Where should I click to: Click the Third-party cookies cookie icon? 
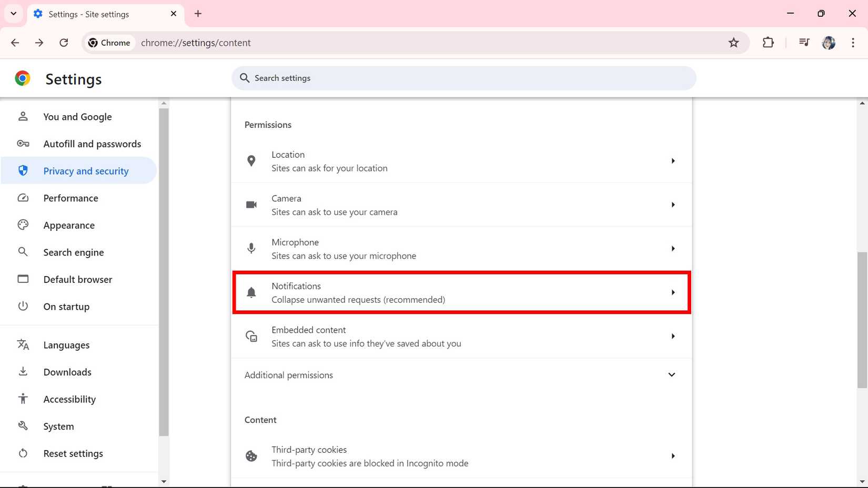251,456
